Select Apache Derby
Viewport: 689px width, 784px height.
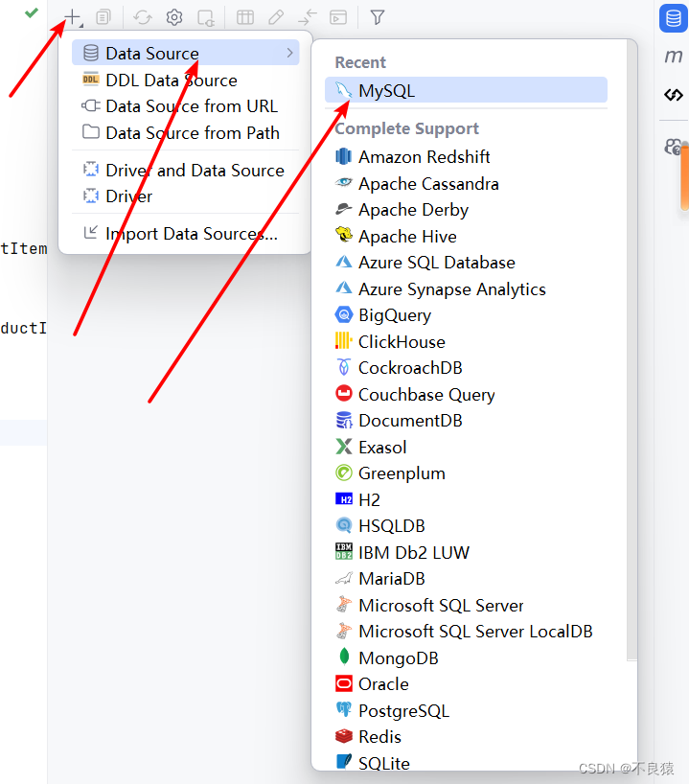coord(466,210)
